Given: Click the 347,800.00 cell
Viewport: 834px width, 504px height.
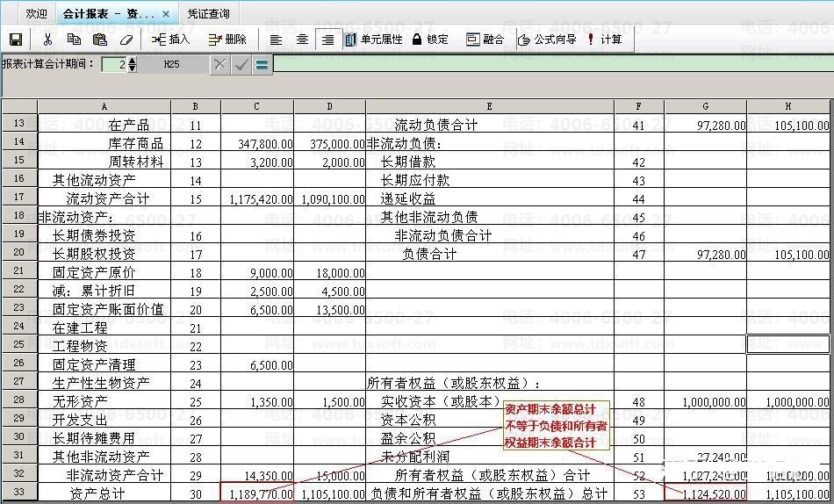Looking at the screenshot, I should (257, 142).
